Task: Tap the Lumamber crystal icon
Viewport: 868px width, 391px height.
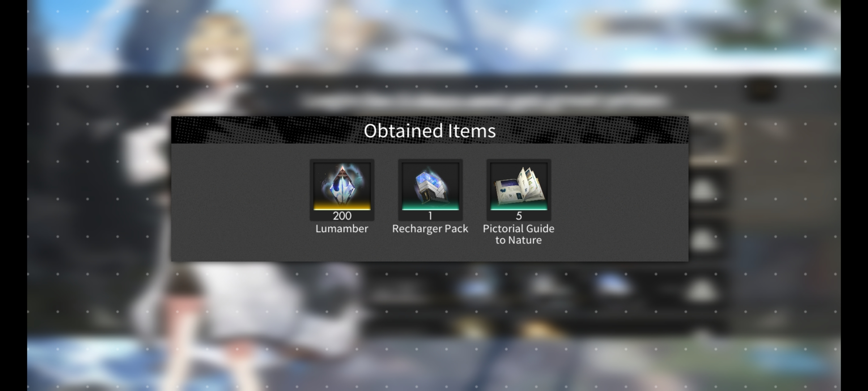Action: [x=342, y=185]
